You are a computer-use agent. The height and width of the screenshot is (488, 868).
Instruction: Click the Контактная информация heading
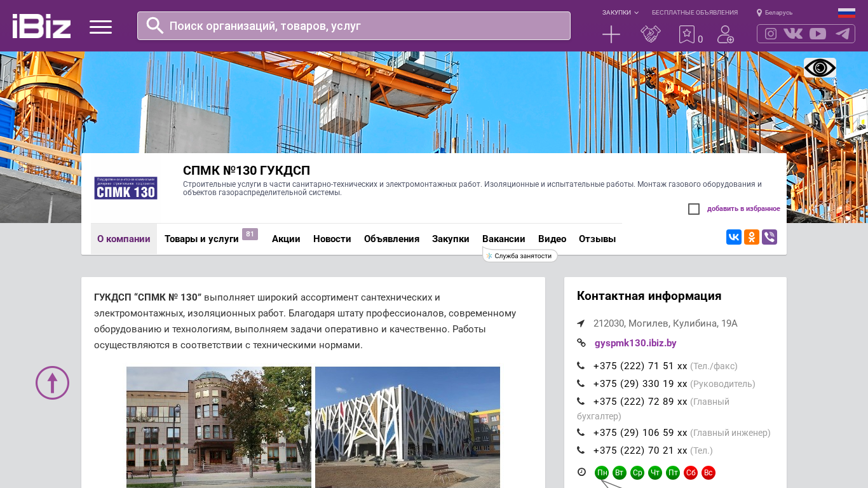pos(649,296)
